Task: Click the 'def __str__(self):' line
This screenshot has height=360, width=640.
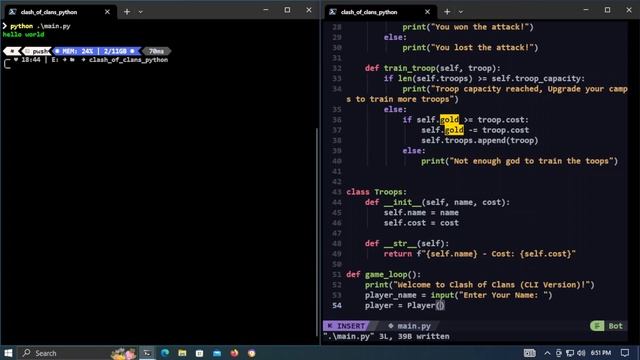Action: pyautogui.click(x=407, y=244)
